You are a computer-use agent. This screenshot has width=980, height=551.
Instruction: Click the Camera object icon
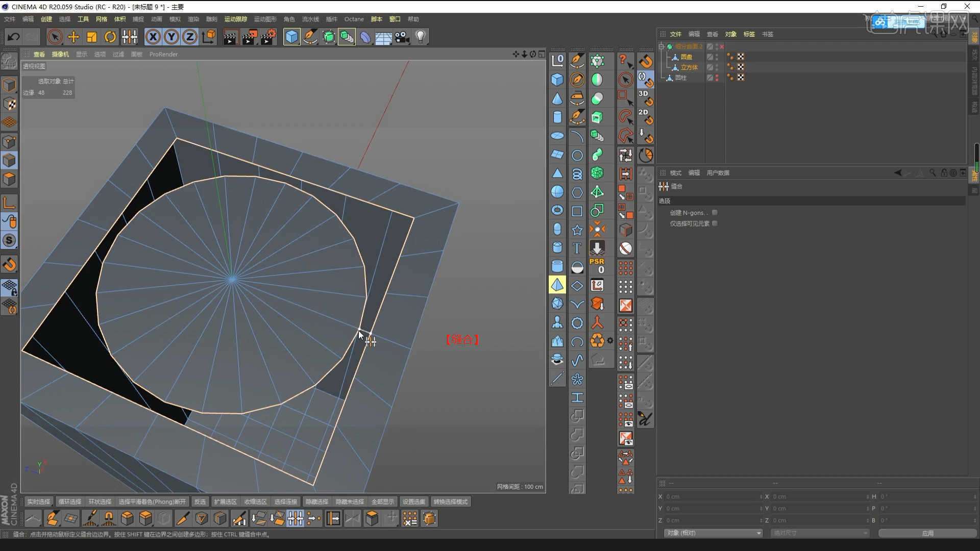(x=402, y=37)
